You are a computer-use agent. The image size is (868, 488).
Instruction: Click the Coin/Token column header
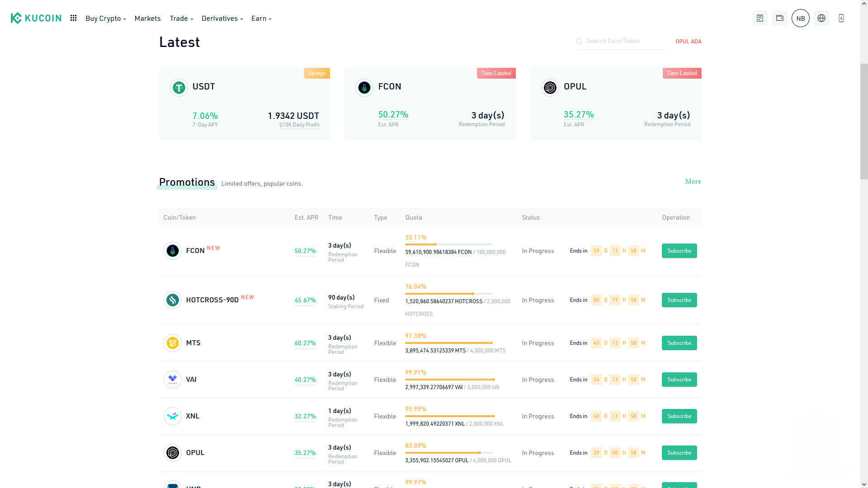click(x=179, y=217)
